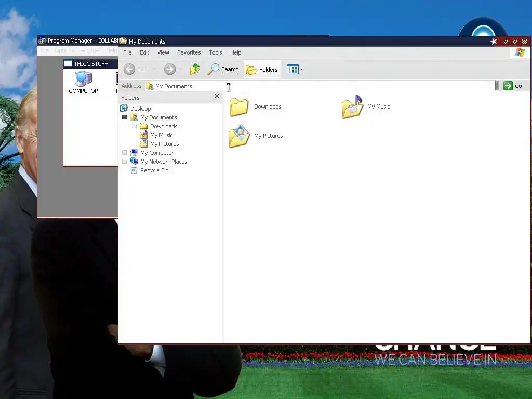Select My Computer in folder tree
The width and height of the screenshot is (532, 399).
click(x=157, y=153)
